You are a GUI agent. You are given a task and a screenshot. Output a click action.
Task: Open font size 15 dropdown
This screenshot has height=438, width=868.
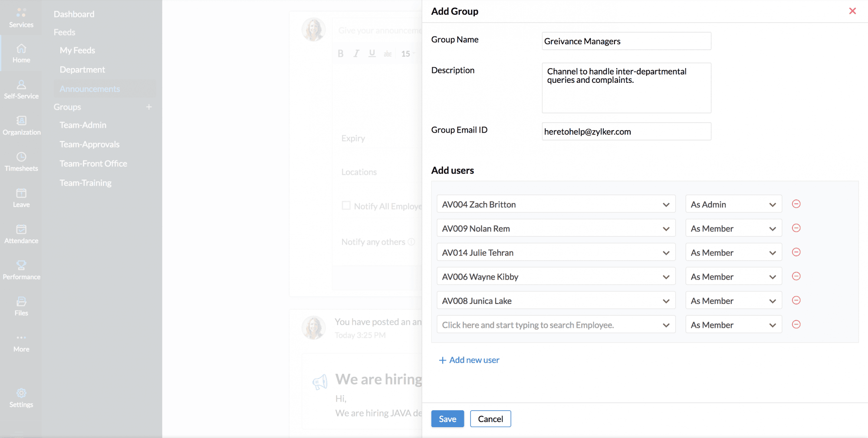point(408,54)
